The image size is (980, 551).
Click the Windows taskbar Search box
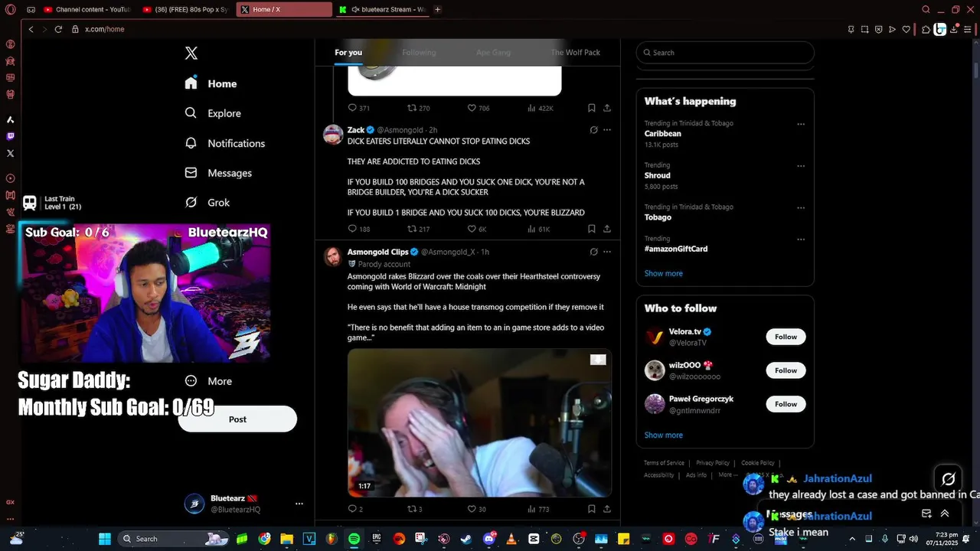click(x=174, y=539)
